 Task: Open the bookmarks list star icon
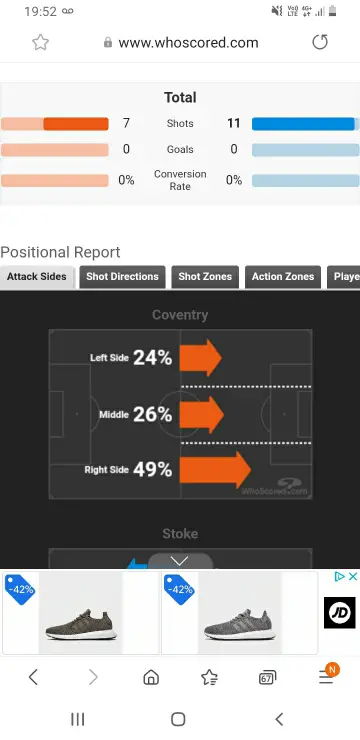[209, 678]
